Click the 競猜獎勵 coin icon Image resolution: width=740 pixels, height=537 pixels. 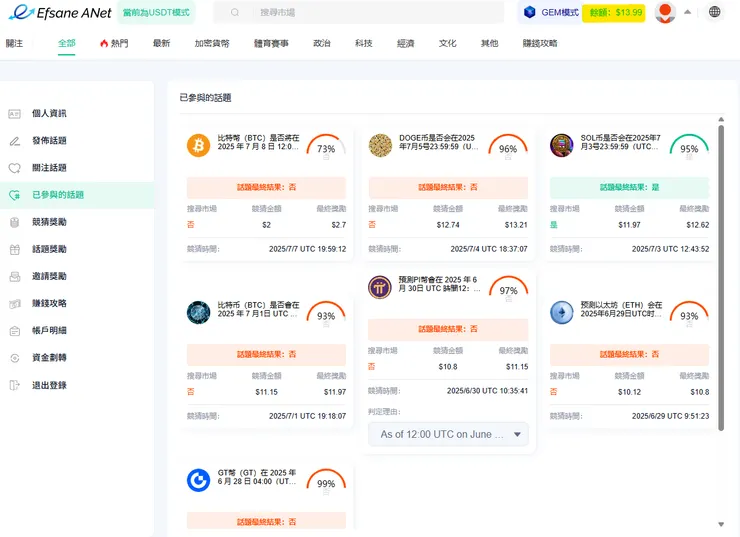tap(15, 222)
